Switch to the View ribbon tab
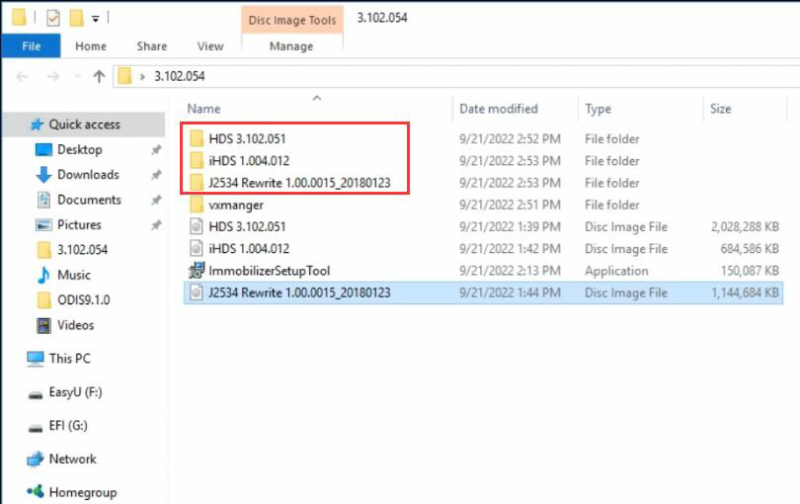 point(210,46)
